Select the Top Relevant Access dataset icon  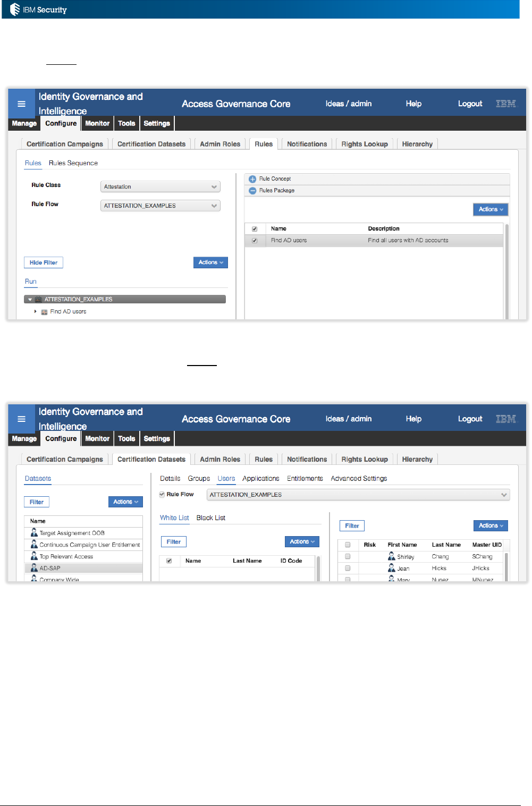34,556
